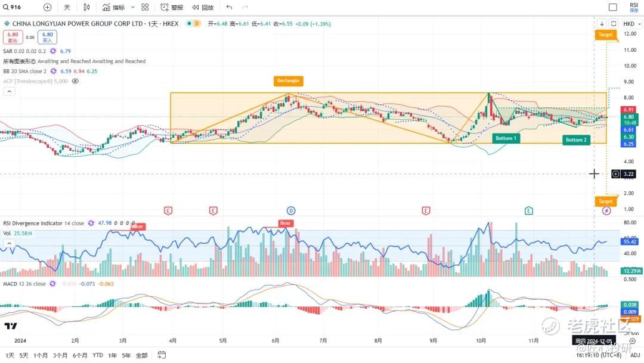Screen dimensions: 644x363
Task: Click the Bottom 2 pattern label
Action: pos(576,140)
